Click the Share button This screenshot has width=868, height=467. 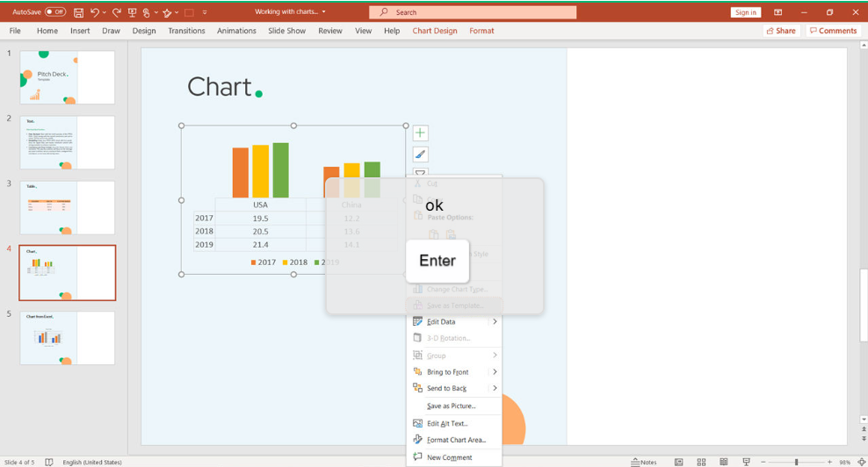(x=781, y=31)
